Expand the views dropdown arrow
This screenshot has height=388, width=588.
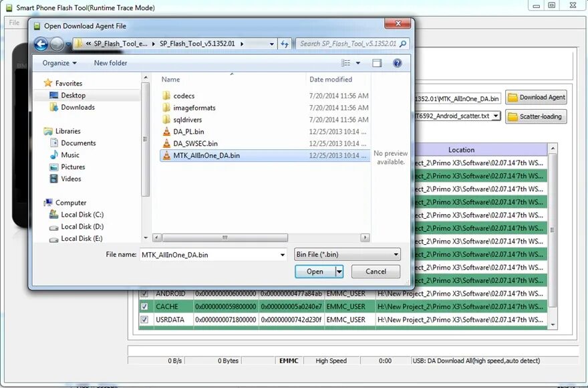click(x=358, y=63)
